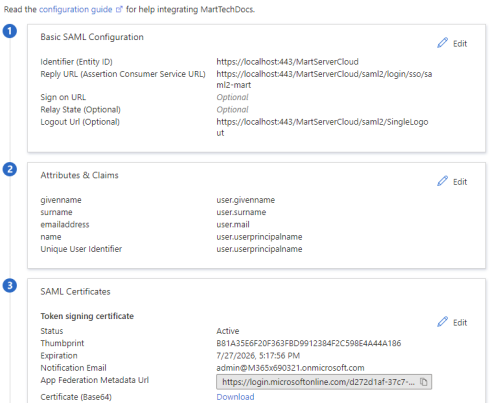The height and width of the screenshot is (403, 495).
Task: Click the pencil icon for Basic SAML Configuration
Action: [x=442, y=43]
